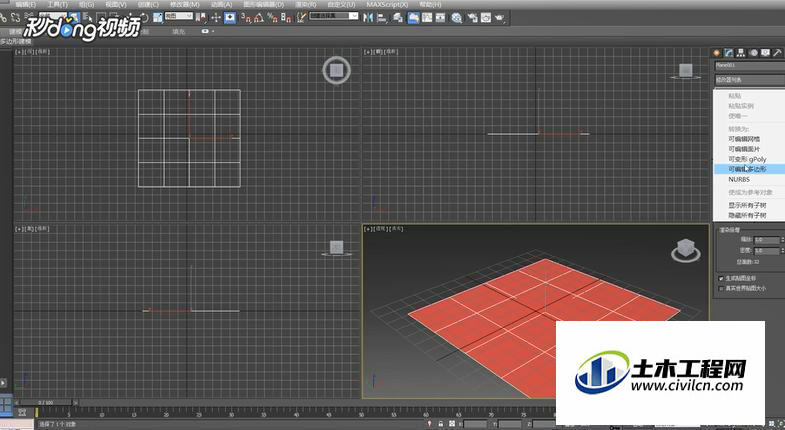785x430 pixels.
Task: Click the time slider 0/100 handle
Action: 46,402
